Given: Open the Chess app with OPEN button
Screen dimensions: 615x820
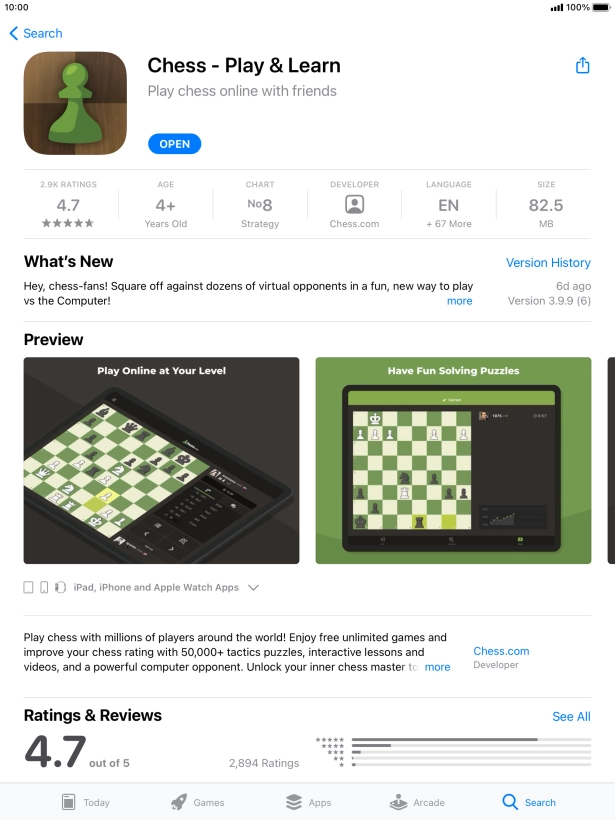Looking at the screenshot, I should tap(175, 144).
